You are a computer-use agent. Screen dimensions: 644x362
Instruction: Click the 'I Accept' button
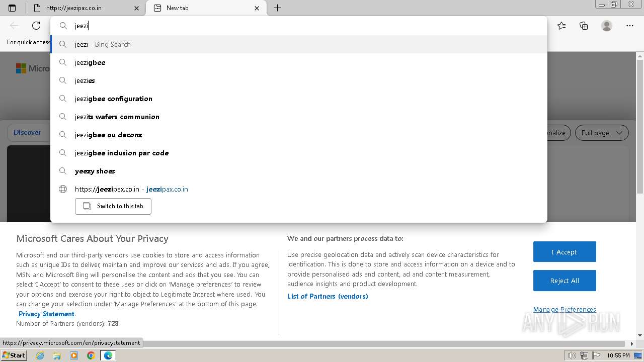pos(565,252)
